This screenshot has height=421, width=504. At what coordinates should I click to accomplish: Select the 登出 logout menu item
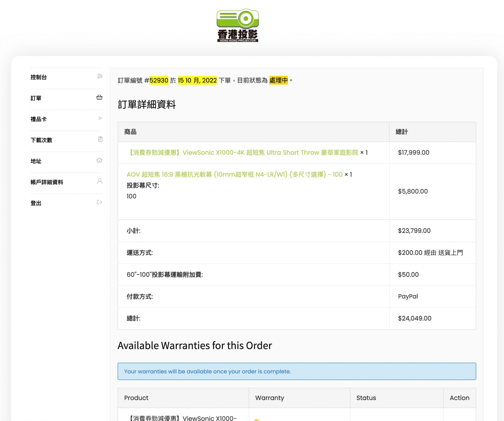click(x=67, y=203)
